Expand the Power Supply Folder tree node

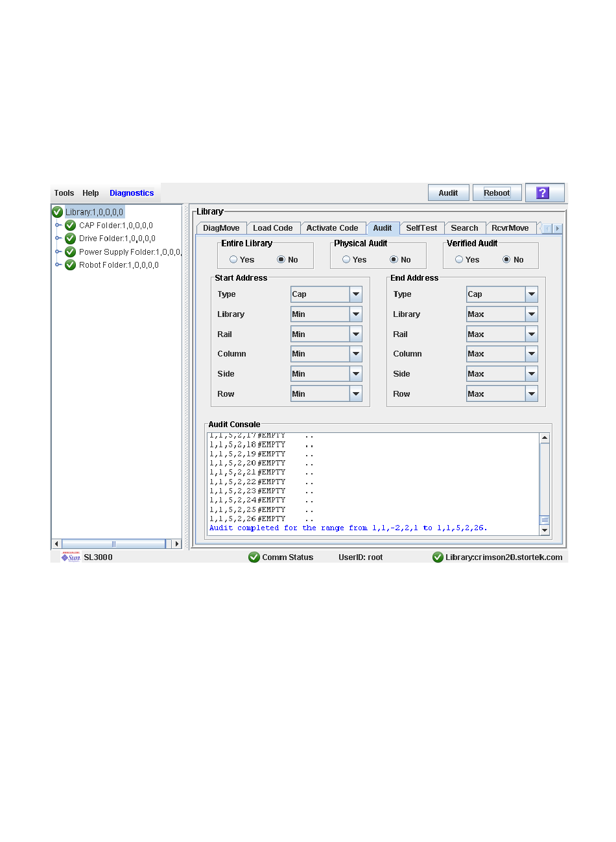point(58,252)
